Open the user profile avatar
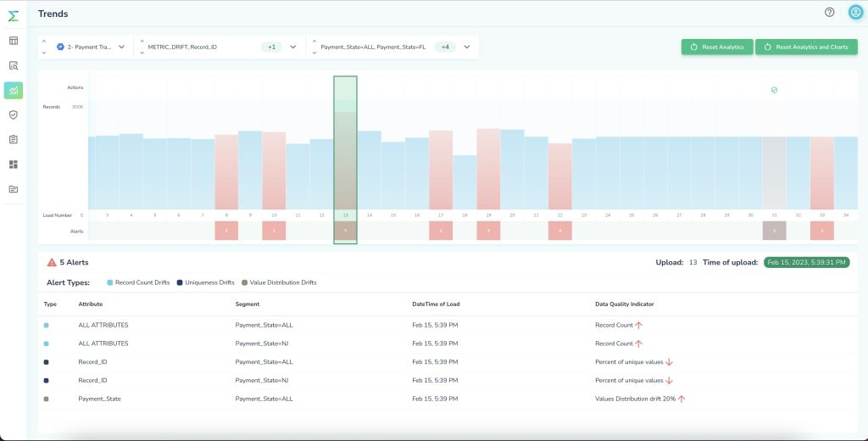Viewport: 868px width, 441px height. tap(855, 13)
